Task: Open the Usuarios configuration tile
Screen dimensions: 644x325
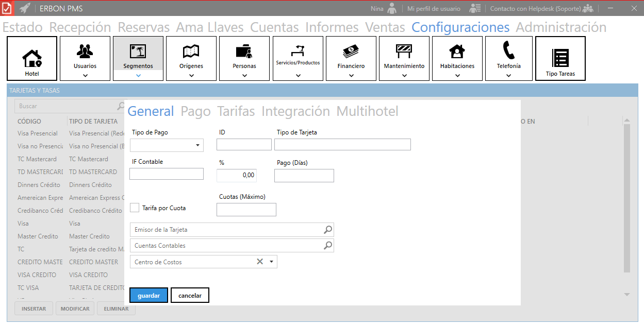Action: [x=85, y=51]
